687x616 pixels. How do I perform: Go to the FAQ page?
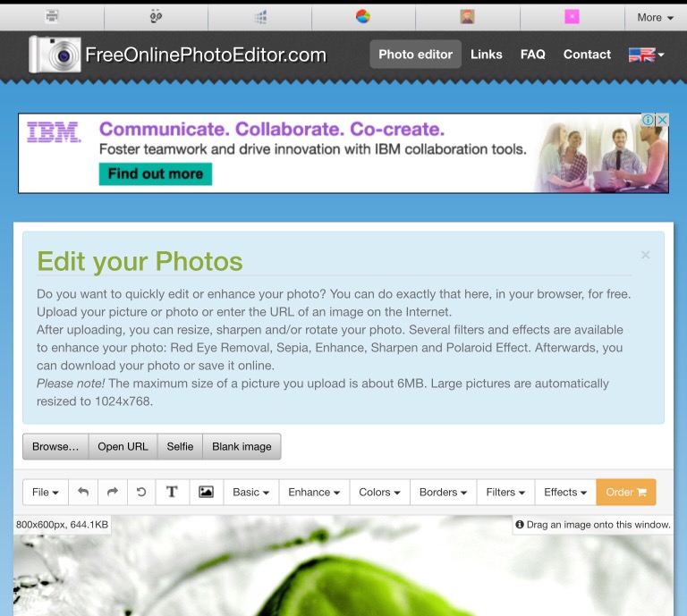point(532,55)
